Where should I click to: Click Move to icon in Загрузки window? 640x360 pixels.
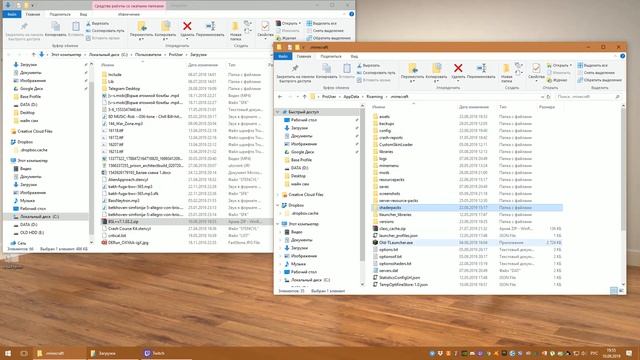point(142,26)
